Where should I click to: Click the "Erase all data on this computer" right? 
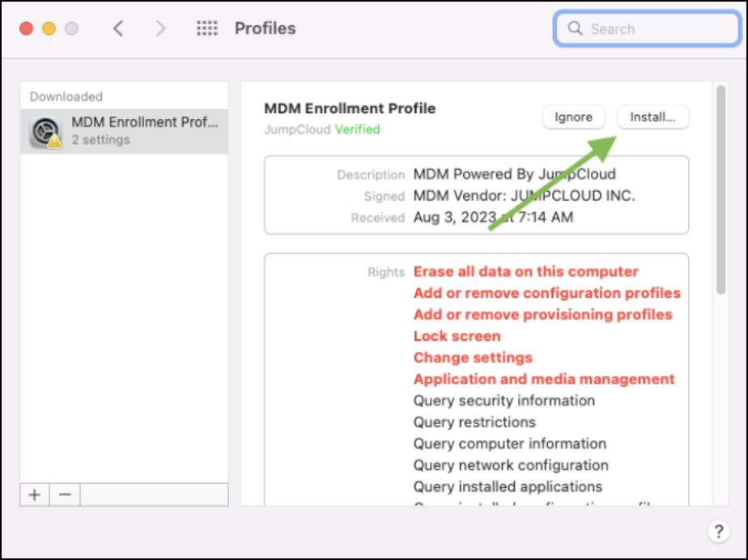click(x=525, y=272)
